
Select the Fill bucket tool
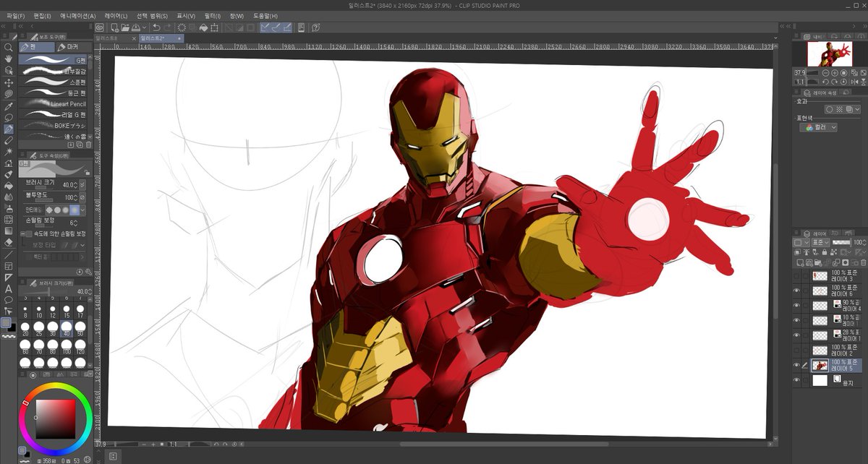coord(9,185)
